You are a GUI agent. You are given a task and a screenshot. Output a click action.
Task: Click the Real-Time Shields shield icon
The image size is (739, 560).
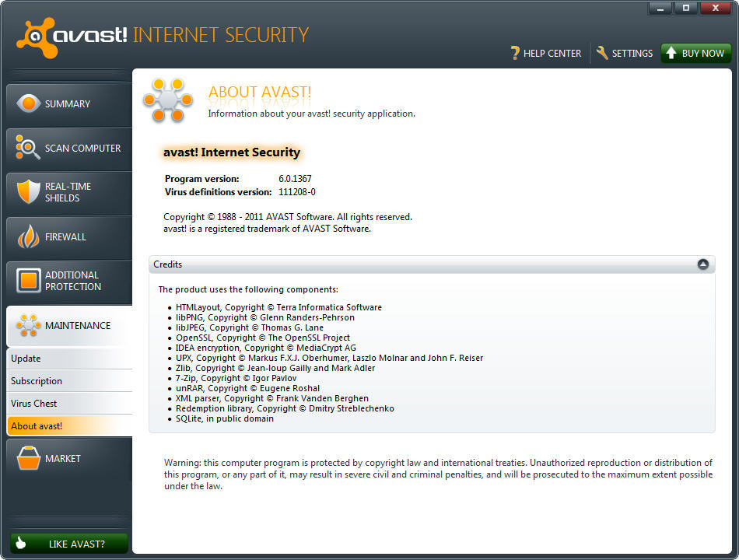coord(28,191)
